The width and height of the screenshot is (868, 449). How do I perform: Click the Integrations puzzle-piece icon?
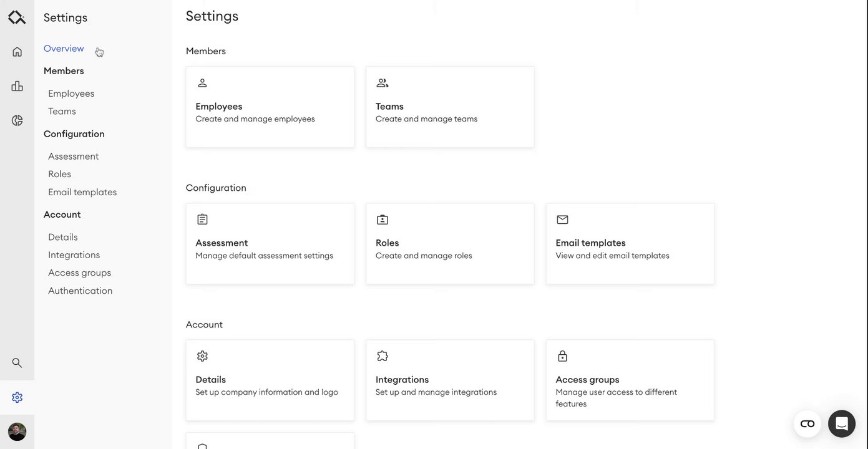(383, 356)
